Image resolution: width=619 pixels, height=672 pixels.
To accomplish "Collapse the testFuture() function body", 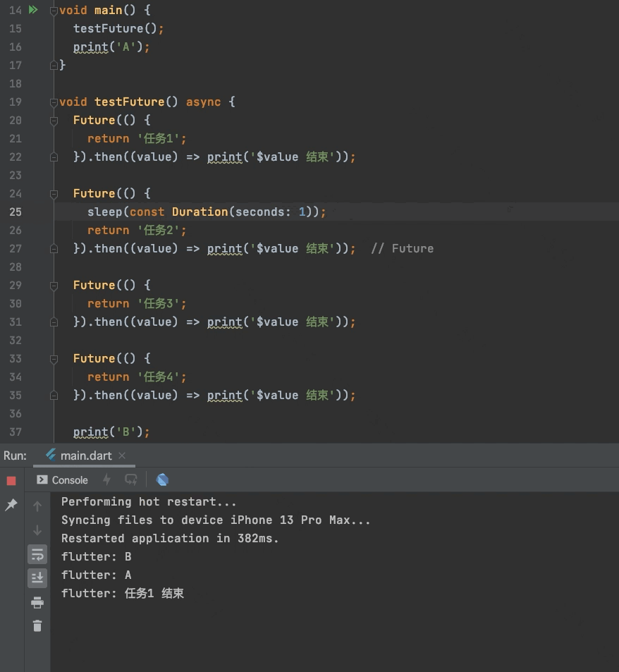I will [x=53, y=102].
